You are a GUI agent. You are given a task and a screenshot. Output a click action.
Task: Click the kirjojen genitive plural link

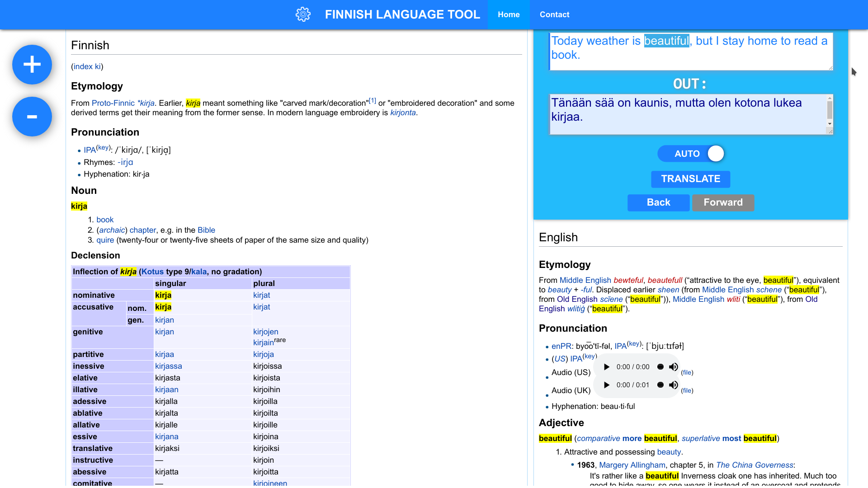(265, 332)
